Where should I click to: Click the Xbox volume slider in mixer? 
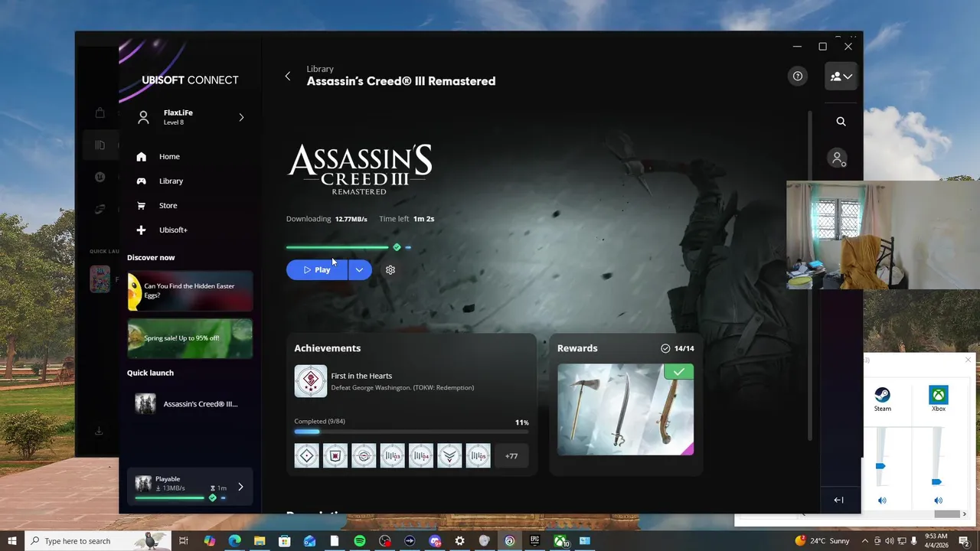[936, 481]
